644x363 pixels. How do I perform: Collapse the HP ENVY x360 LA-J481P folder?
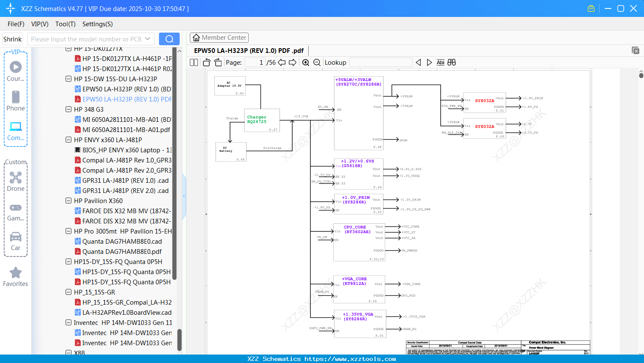point(69,140)
